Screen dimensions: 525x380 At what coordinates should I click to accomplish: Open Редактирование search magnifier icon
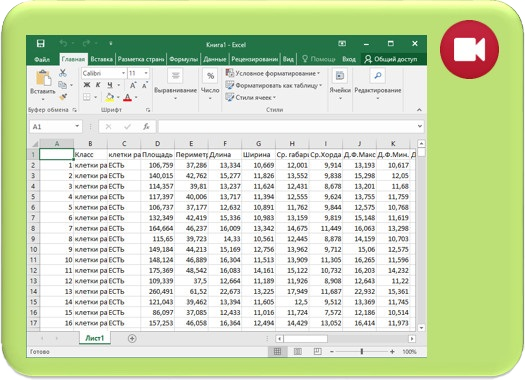point(378,76)
